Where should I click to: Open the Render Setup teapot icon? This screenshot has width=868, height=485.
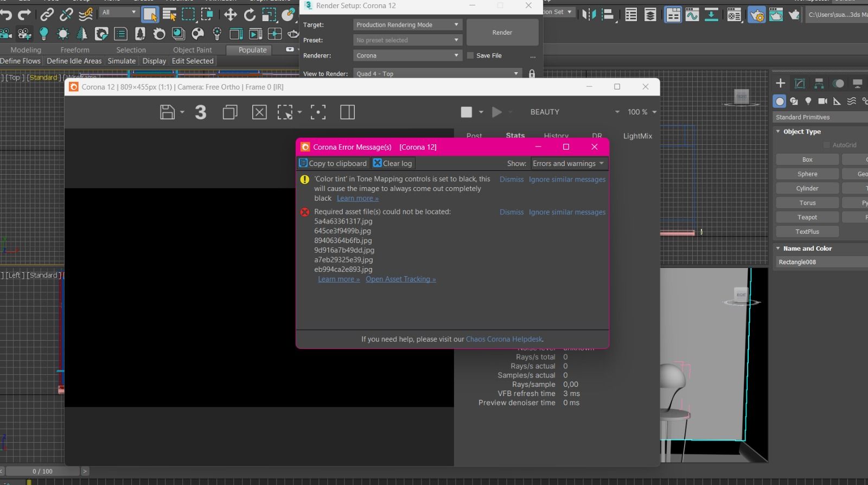tap(757, 15)
